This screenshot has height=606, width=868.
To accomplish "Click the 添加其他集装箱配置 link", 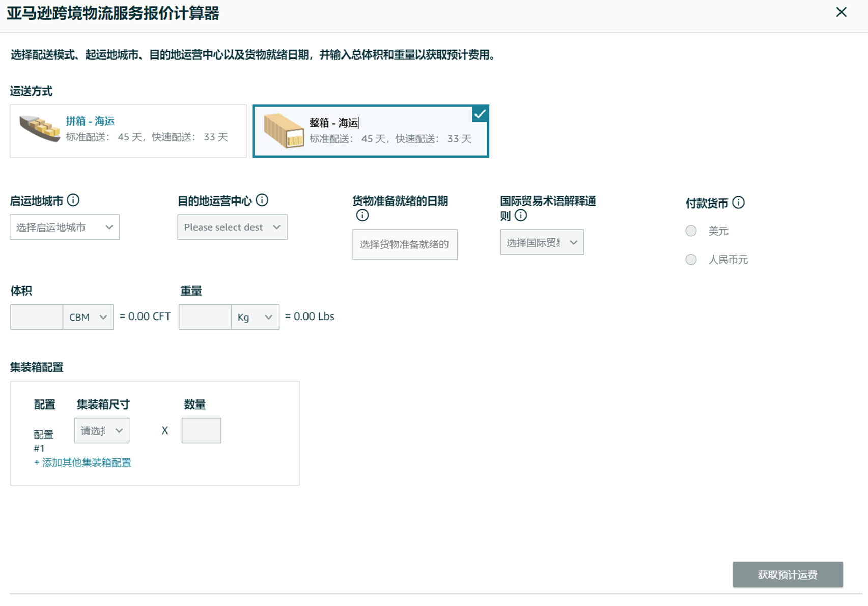I will (83, 462).
